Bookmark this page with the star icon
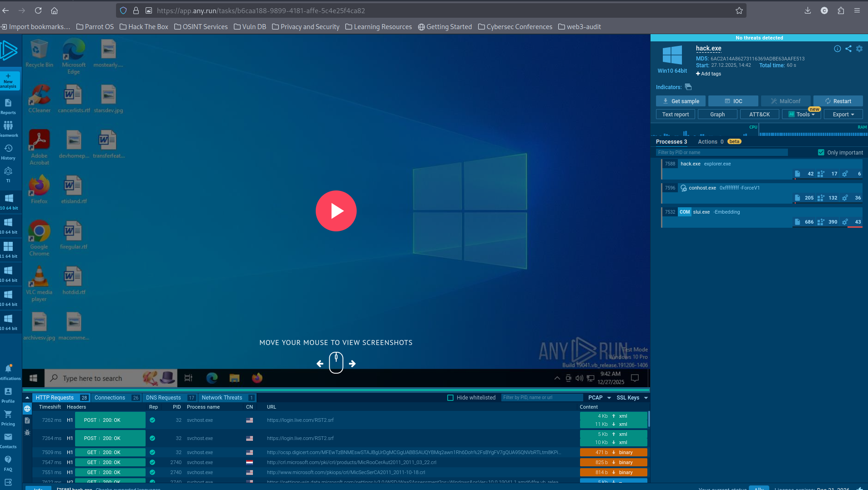Image resolution: width=868 pixels, height=490 pixels. (739, 10)
